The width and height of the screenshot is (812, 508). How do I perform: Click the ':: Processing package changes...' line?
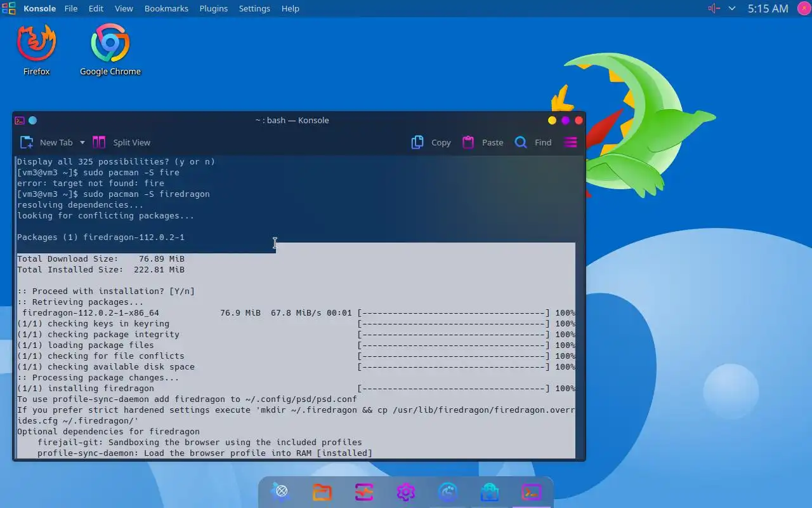(x=98, y=377)
